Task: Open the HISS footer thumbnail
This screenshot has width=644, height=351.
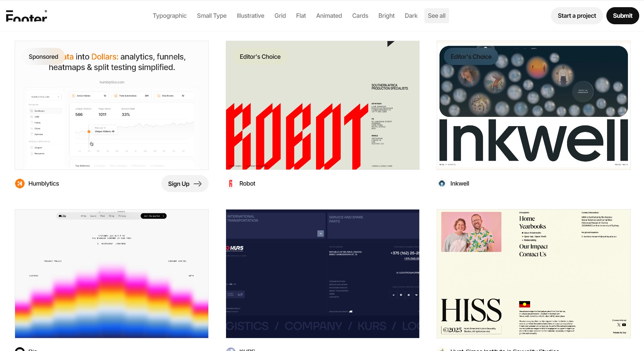Action: [534, 274]
